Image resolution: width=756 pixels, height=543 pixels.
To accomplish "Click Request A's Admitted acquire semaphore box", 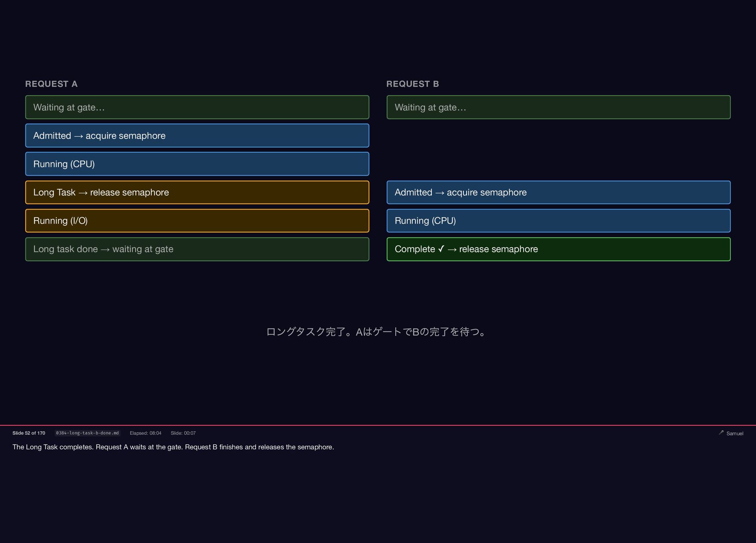I will tap(197, 135).
